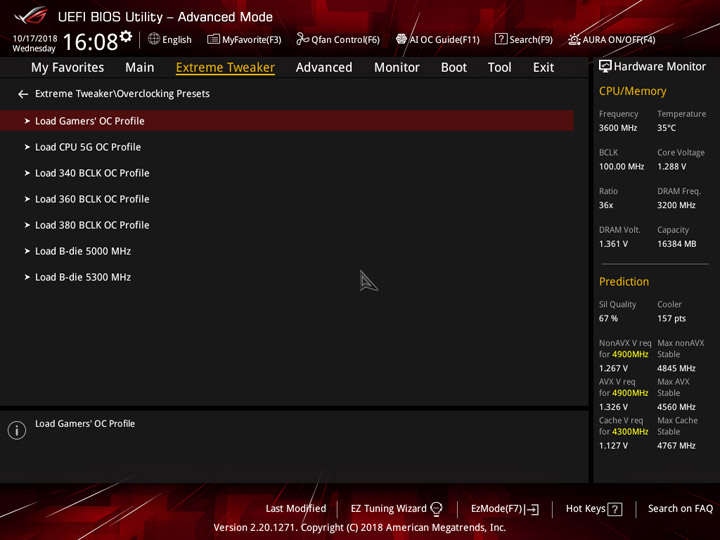The width and height of the screenshot is (720, 540).
Task: Expand Load Gamers' OC Profile arrow
Action: click(27, 121)
